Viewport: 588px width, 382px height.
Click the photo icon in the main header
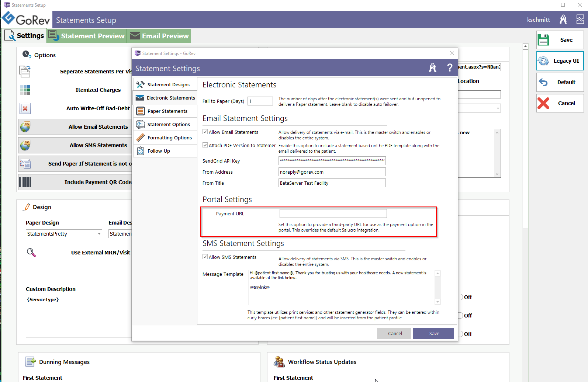click(x=580, y=20)
